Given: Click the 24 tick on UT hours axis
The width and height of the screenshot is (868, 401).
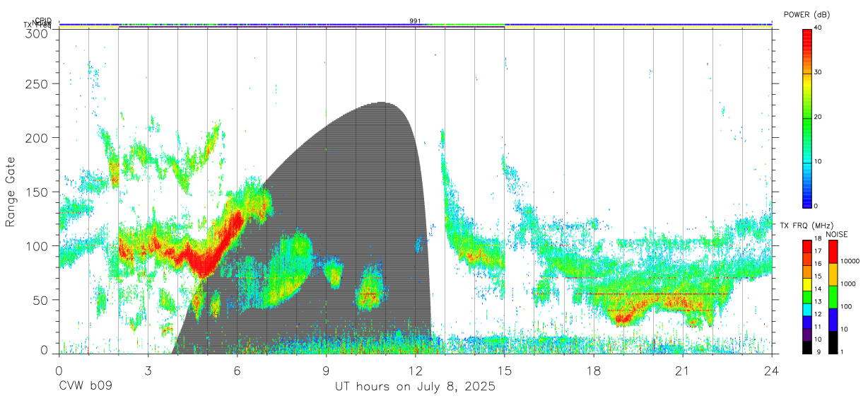Looking at the screenshot, I should pyautogui.click(x=771, y=370).
